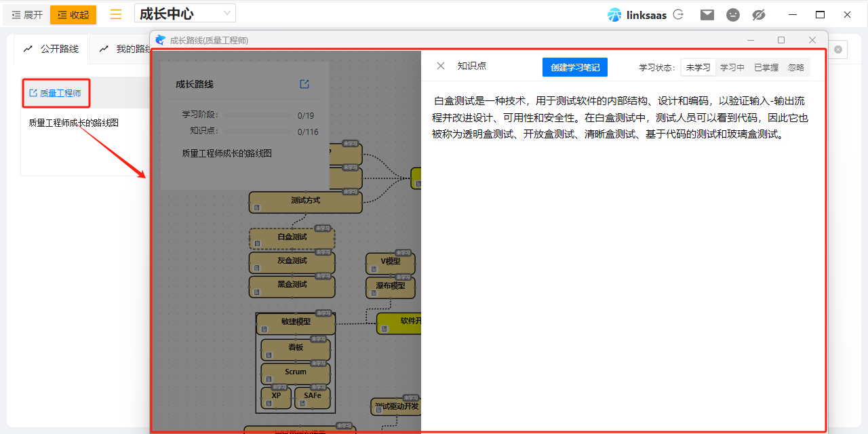868x434 pixels.
Task: Click the 知识点 progress bar
Action: [258, 132]
